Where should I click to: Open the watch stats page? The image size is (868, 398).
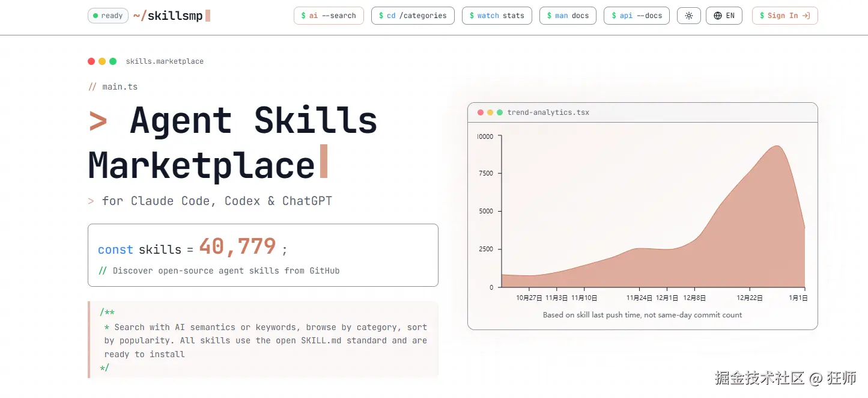point(497,16)
